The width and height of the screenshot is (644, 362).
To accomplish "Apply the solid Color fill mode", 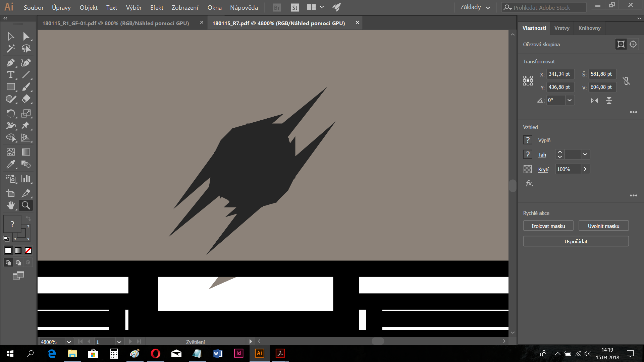I will [8, 250].
